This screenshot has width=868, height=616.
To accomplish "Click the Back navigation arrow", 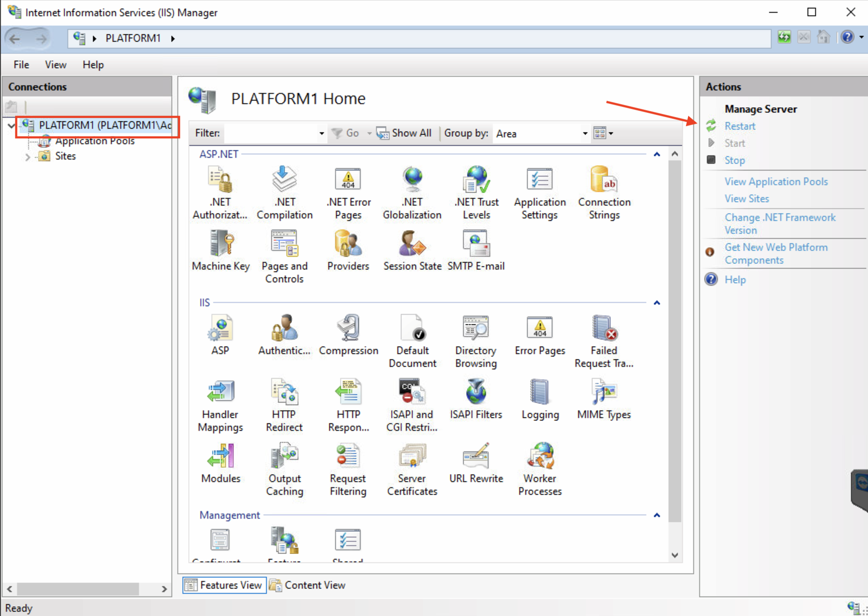I will tap(15, 39).
